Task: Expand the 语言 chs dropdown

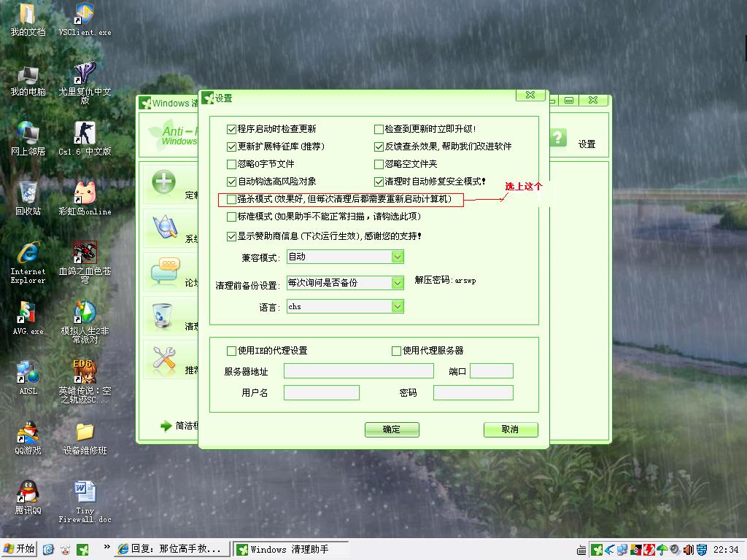Action: pos(398,306)
